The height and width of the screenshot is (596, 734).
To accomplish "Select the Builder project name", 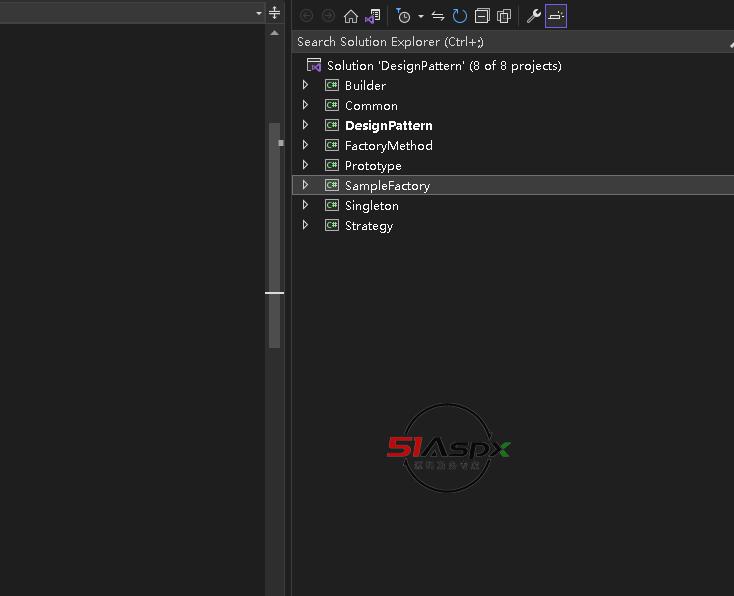I will (365, 86).
